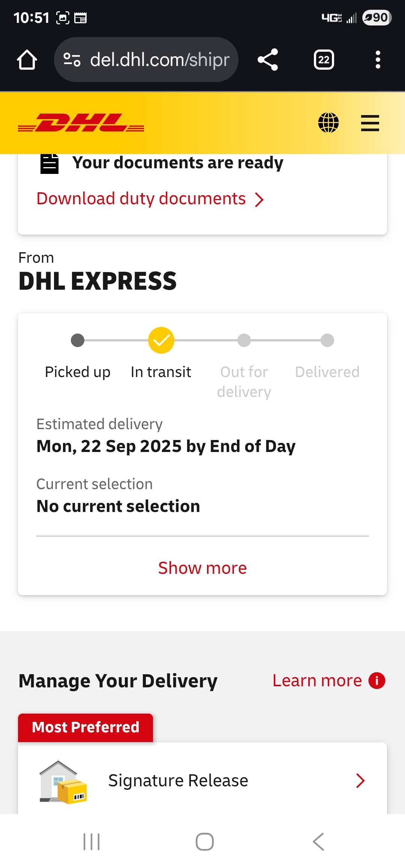Open site info icon in address bar
405x868 pixels.
(72, 60)
